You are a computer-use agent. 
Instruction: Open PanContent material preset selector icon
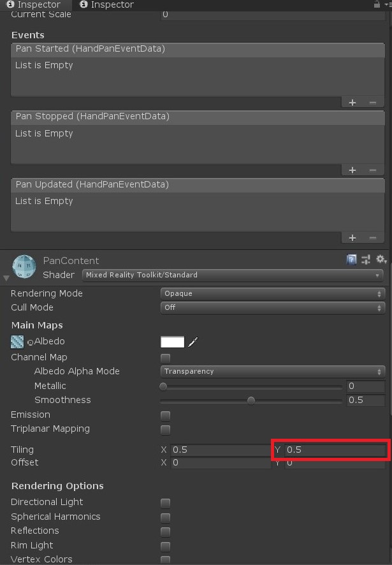[366, 260]
